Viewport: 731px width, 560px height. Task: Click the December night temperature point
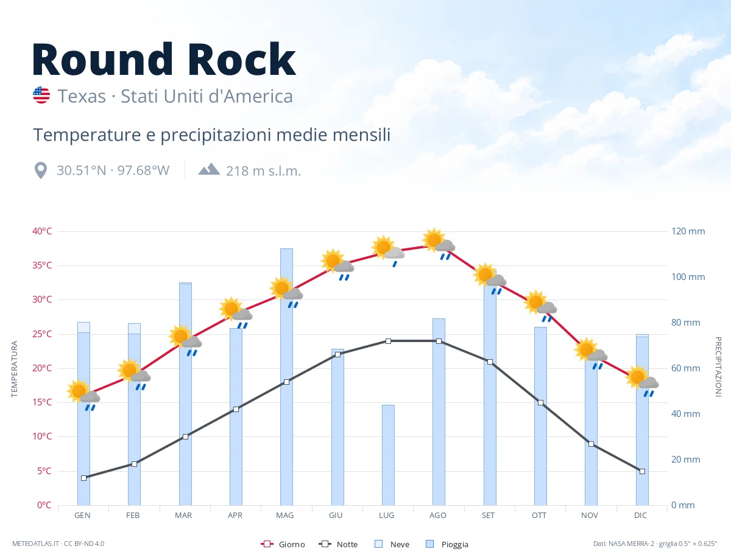click(x=642, y=471)
